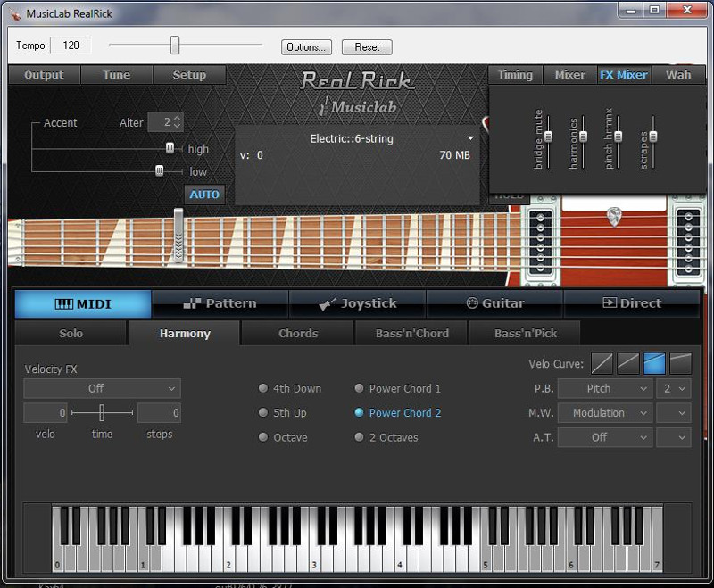The height and width of the screenshot is (588, 714).
Task: Switch to the Bass'n'Pick tab
Action: 526,333
